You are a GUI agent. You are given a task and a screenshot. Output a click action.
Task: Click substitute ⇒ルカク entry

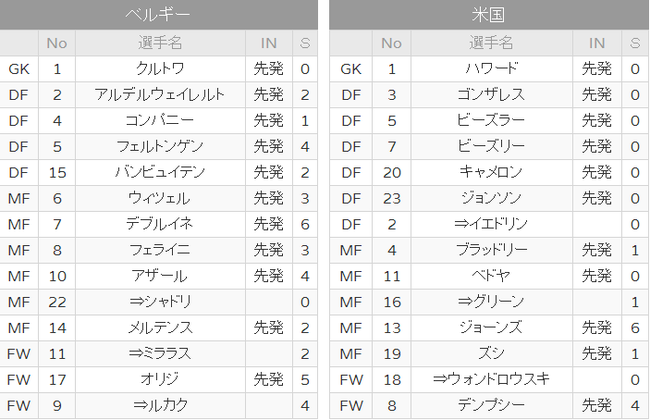click(160, 405)
